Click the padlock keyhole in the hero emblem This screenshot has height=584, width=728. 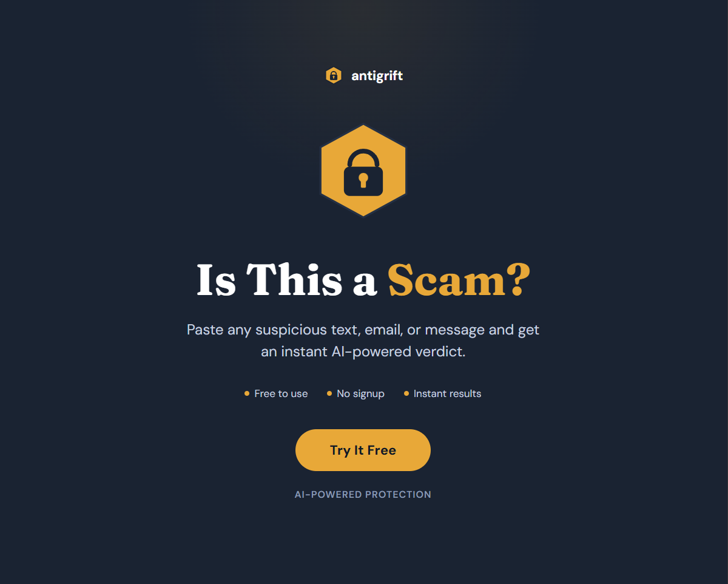(x=363, y=180)
